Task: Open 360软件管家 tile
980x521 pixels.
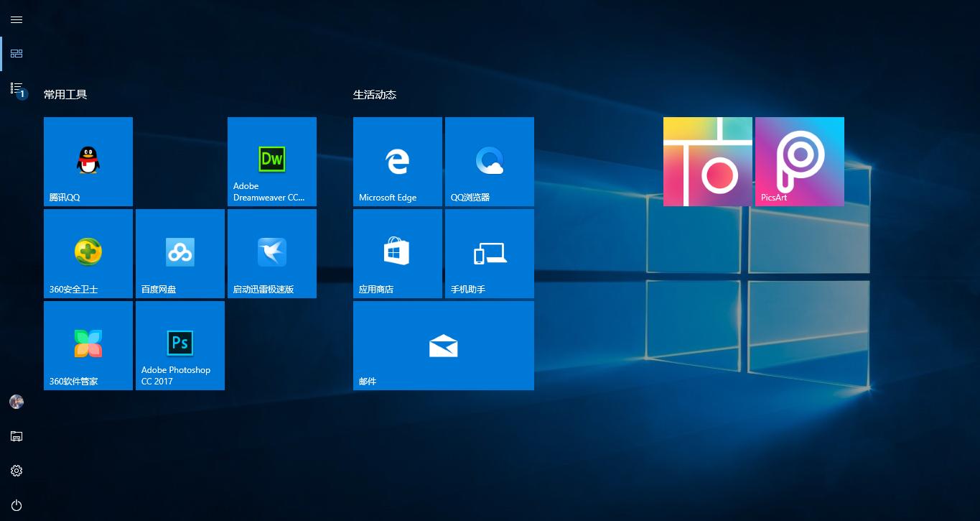Action: point(88,345)
